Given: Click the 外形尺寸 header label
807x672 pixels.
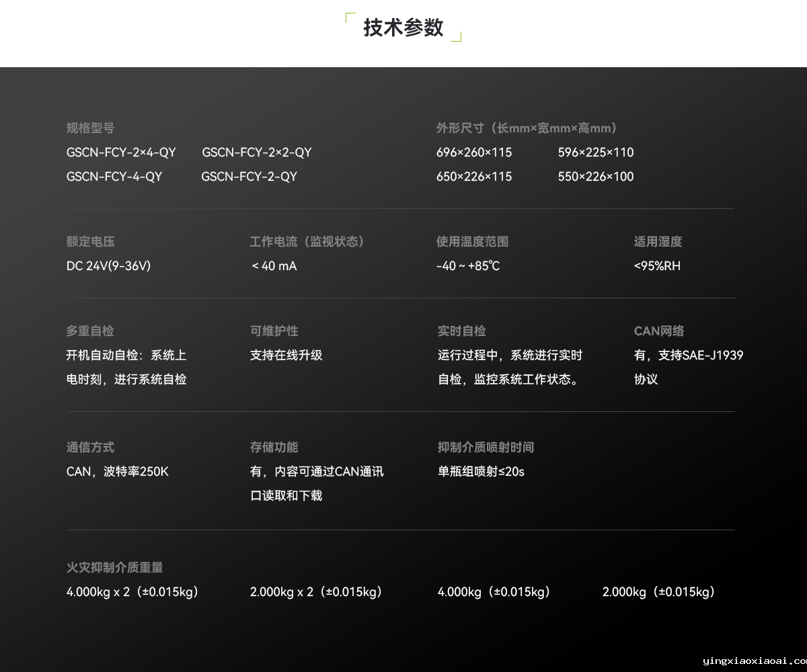Looking at the screenshot, I should click(x=526, y=128).
